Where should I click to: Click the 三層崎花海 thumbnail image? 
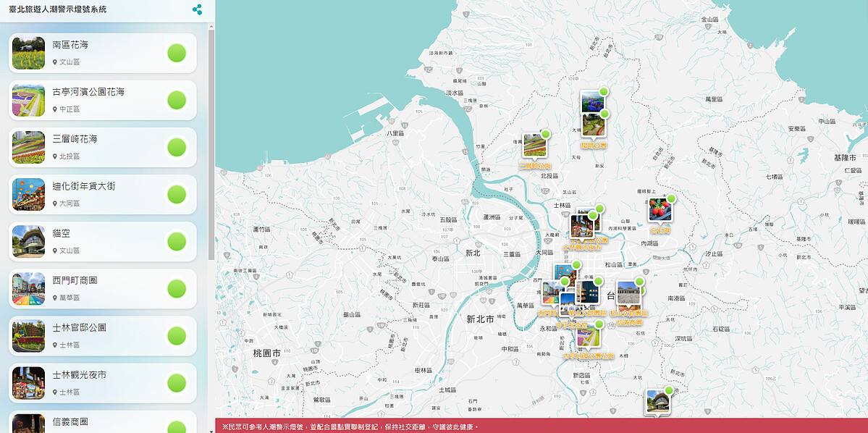[28, 147]
